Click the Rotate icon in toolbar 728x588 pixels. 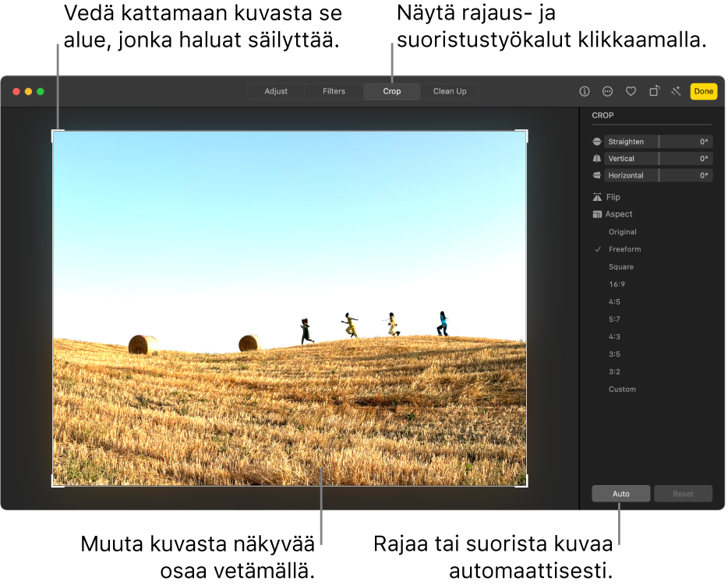point(654,91)
